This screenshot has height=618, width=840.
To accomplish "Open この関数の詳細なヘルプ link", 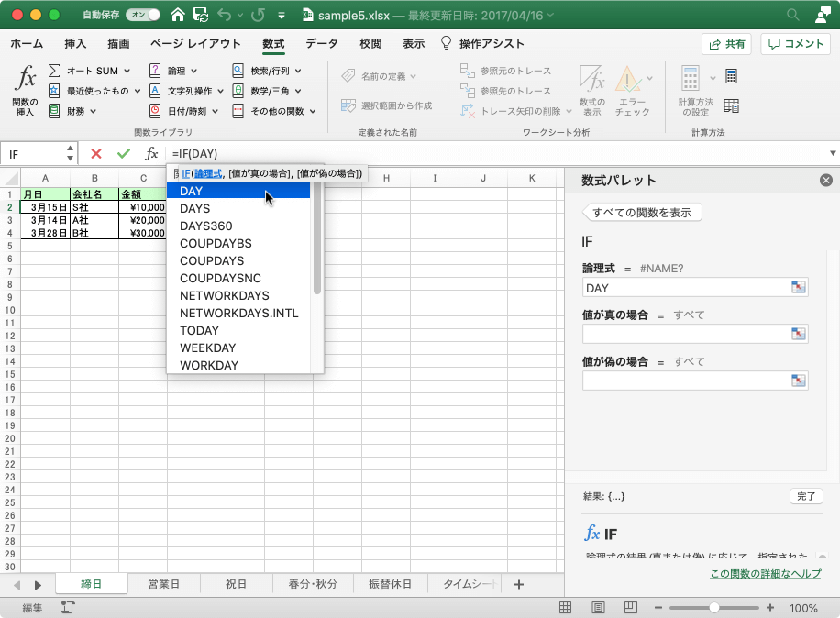I will pyautogui.click(x=766, y=574).
